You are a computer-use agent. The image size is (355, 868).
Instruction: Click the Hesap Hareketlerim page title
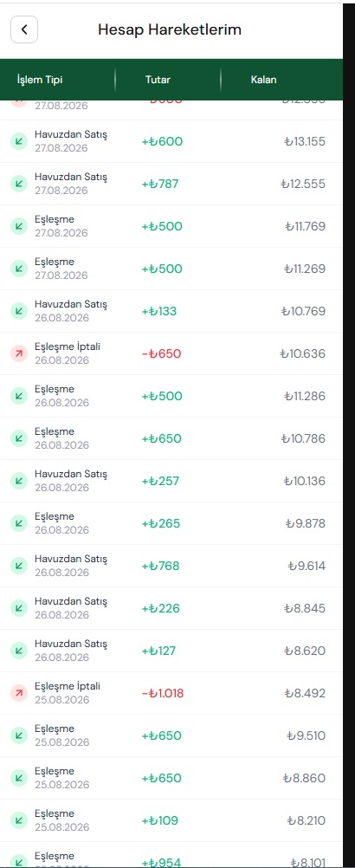pyautogui.click(x=170, y=30)
